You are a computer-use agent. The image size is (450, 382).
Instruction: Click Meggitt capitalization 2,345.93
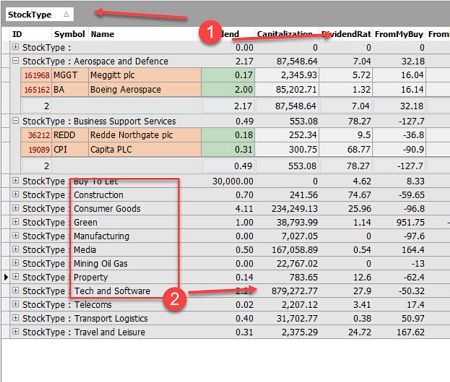[x=287, y=75]
